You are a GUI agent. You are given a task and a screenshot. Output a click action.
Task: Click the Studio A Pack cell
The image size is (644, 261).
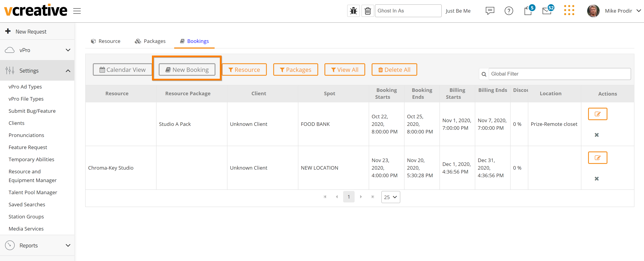(192, 124)
